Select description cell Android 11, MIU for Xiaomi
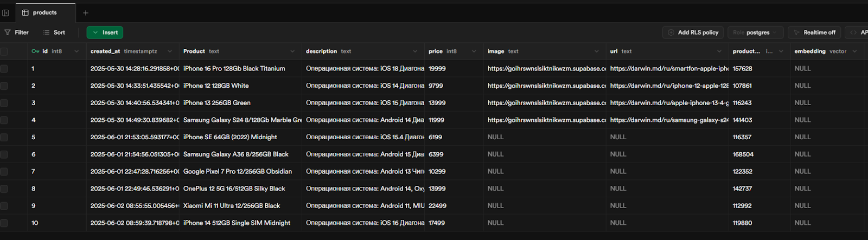Image resolution: width=868 pixels, height=240 pixels. [x=363, y=206]
